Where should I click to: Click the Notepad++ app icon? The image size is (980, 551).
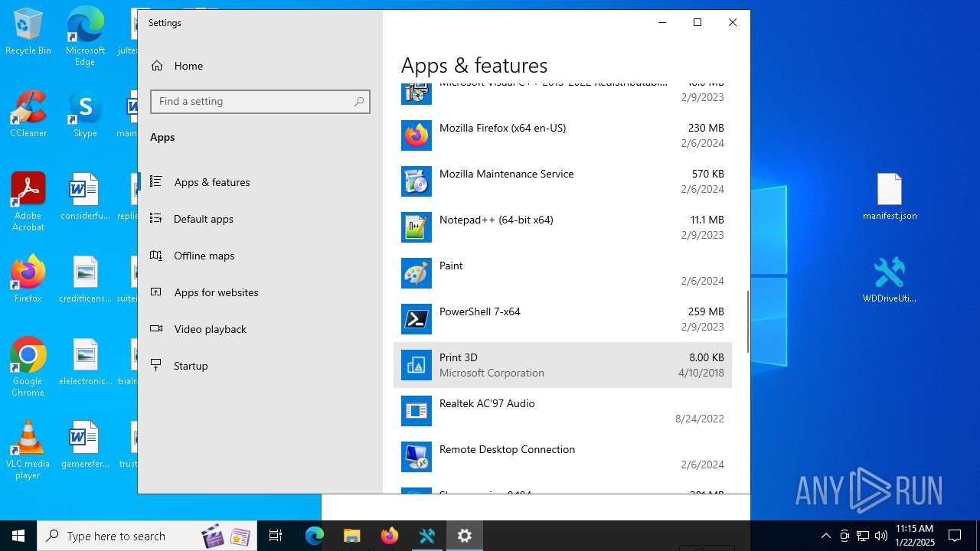(416, 227)
